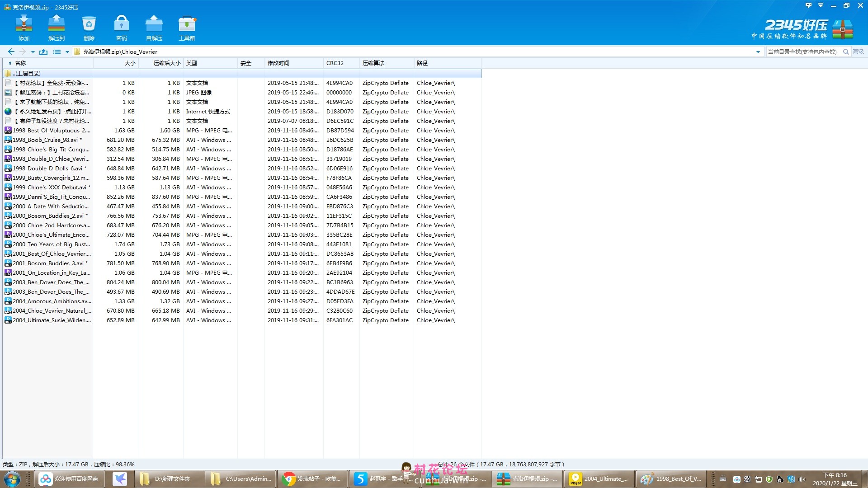The image size is (868, 488).
Task: Sort by CRC32 column header
Action: tap(341, 63)
